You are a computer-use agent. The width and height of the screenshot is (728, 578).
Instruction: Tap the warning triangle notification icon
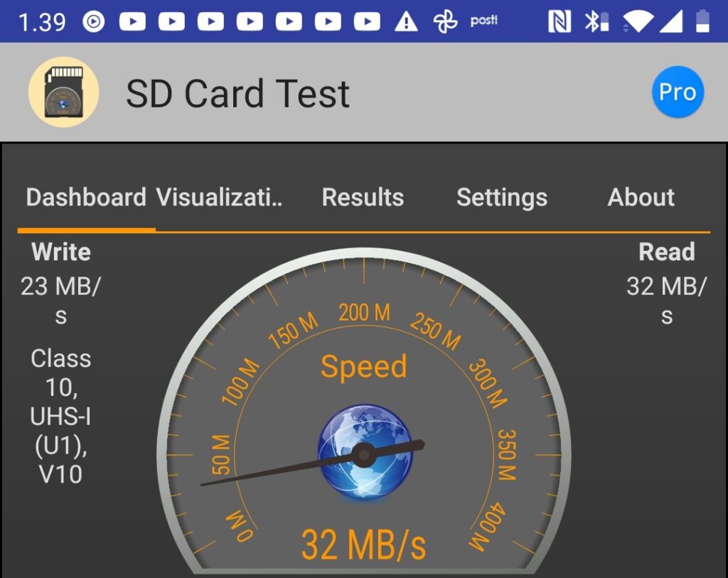(x=406, y=22)
